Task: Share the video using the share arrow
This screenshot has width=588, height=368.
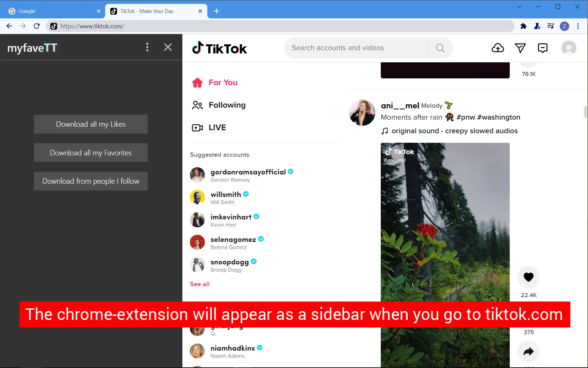Action: pos(528,351)
